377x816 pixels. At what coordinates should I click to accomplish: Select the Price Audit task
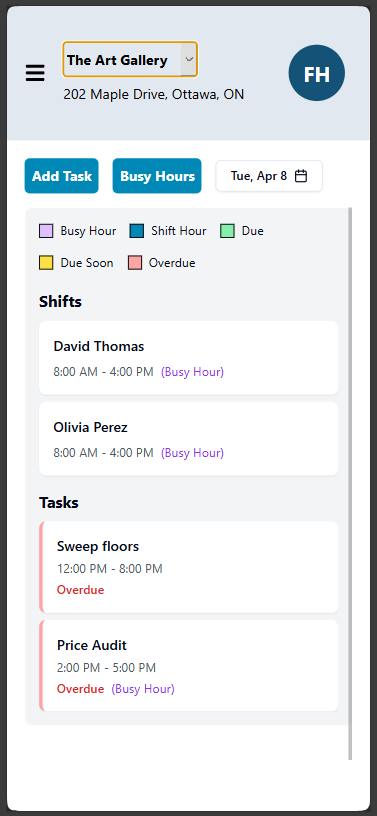pos(188,666)
